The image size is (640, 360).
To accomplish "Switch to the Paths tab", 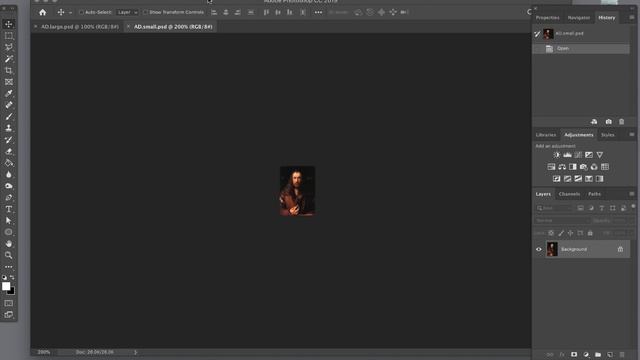I will tap(594, 194).
